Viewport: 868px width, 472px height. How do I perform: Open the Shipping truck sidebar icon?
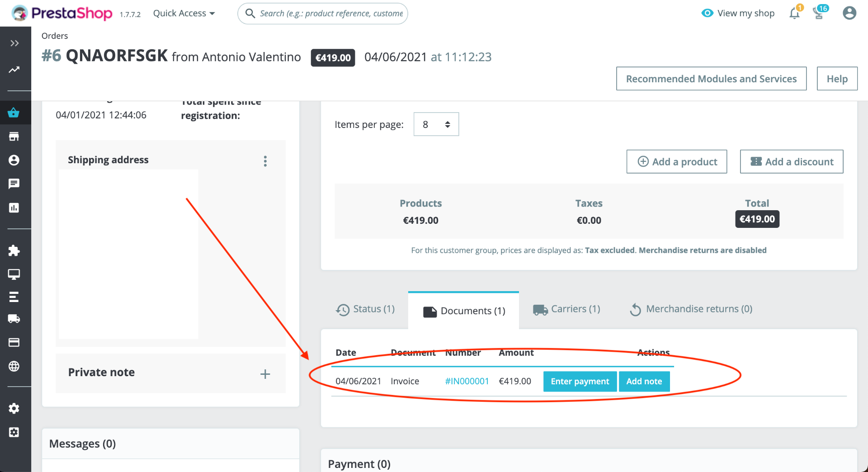pos(14,319)
